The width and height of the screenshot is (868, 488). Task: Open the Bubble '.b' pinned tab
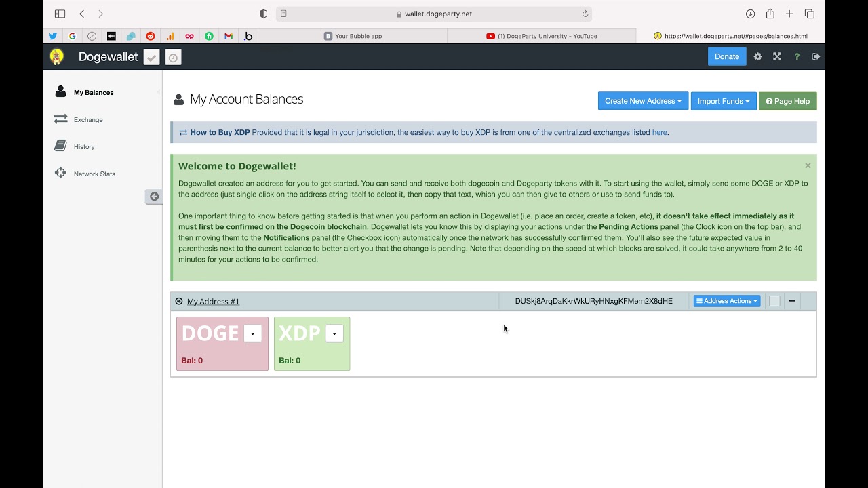[248, 36]
